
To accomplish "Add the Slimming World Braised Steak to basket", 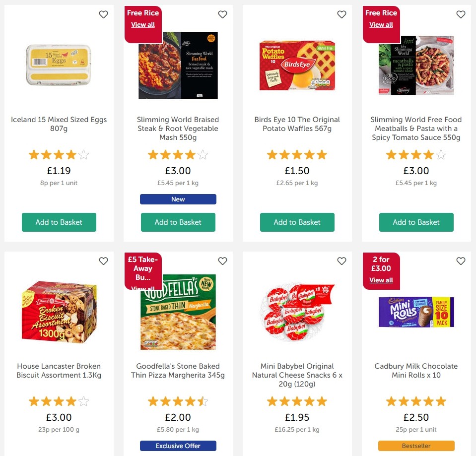I will pyautogui.click(x=178, y=222).
